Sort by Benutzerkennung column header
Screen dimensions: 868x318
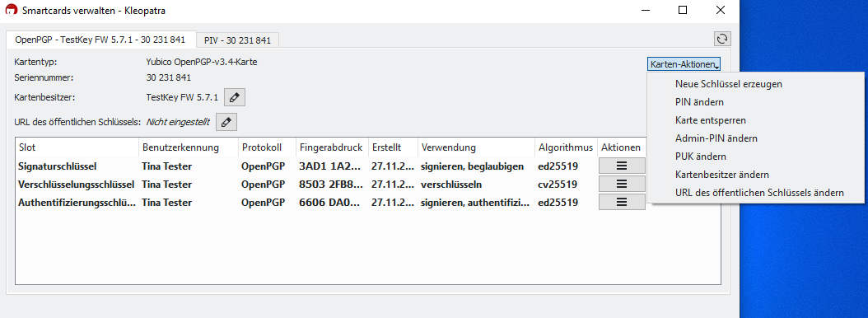189,147
